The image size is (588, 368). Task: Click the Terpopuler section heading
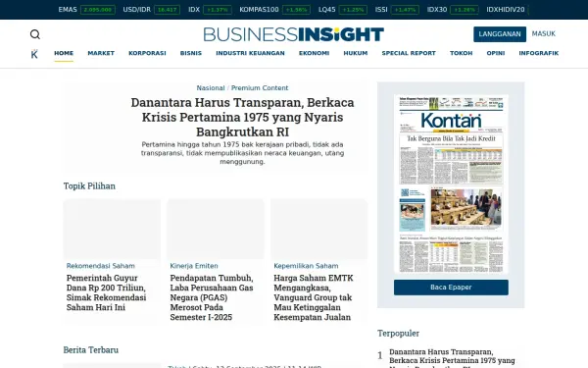click(x=398, y=333)
